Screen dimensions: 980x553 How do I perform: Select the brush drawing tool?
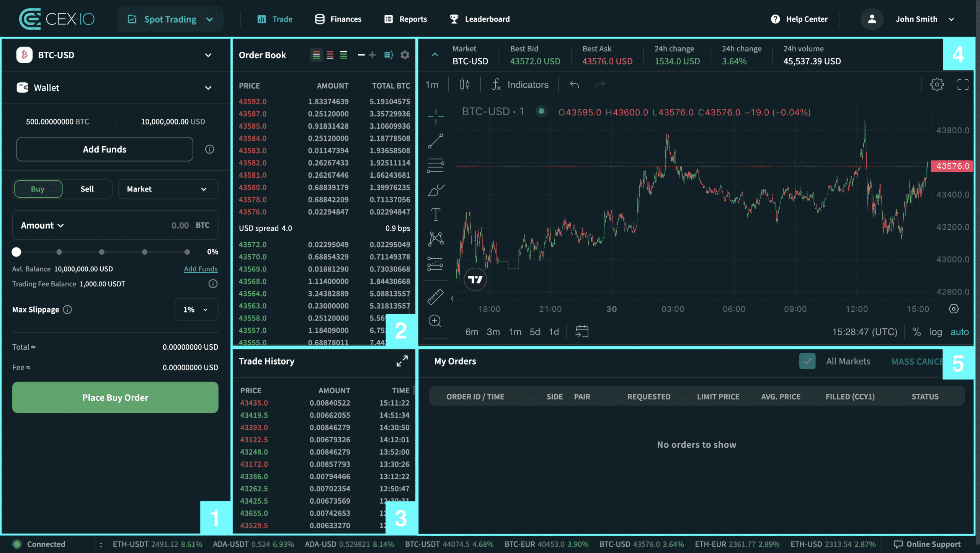coord(436,190)
